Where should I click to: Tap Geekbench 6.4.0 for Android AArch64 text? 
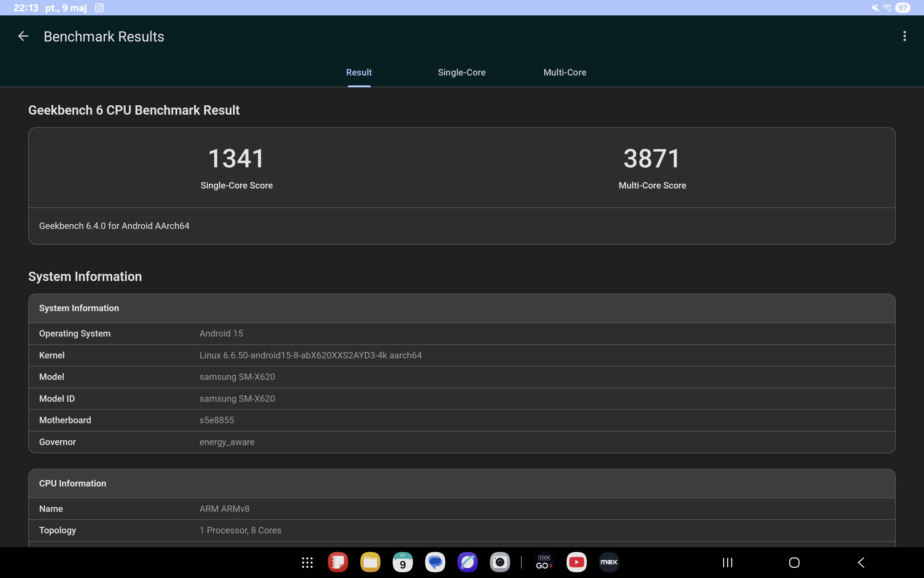pyautogui.click(x=114, y=226)
